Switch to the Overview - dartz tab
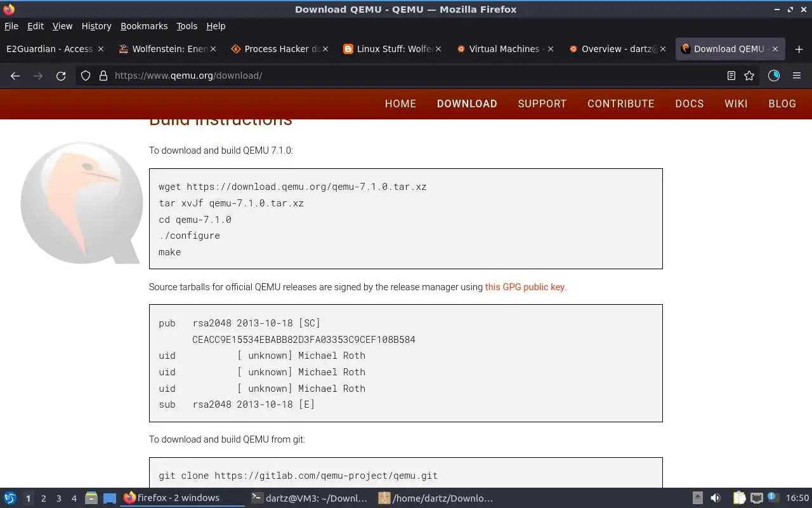812x508 pixels. coord(617,49)
